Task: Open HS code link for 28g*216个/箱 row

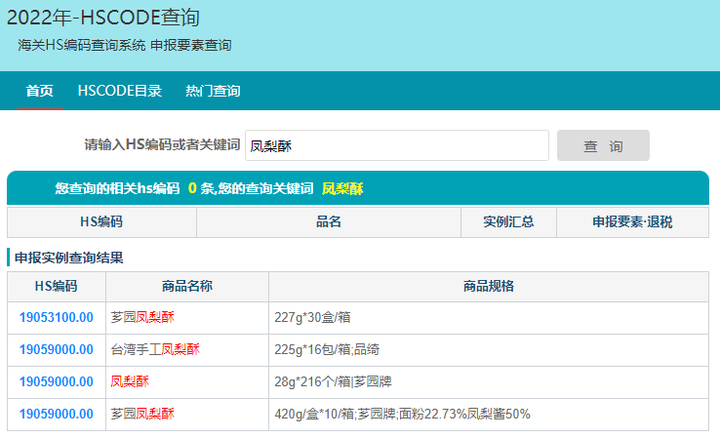Action: click(56, 382)
